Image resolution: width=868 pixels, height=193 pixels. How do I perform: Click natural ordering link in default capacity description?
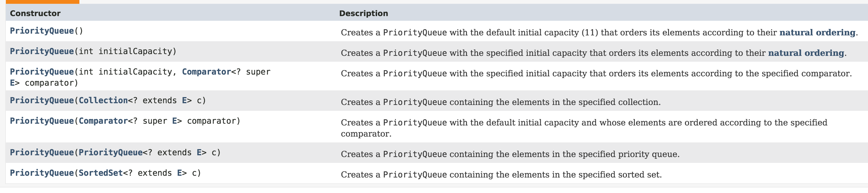(817, 32)
